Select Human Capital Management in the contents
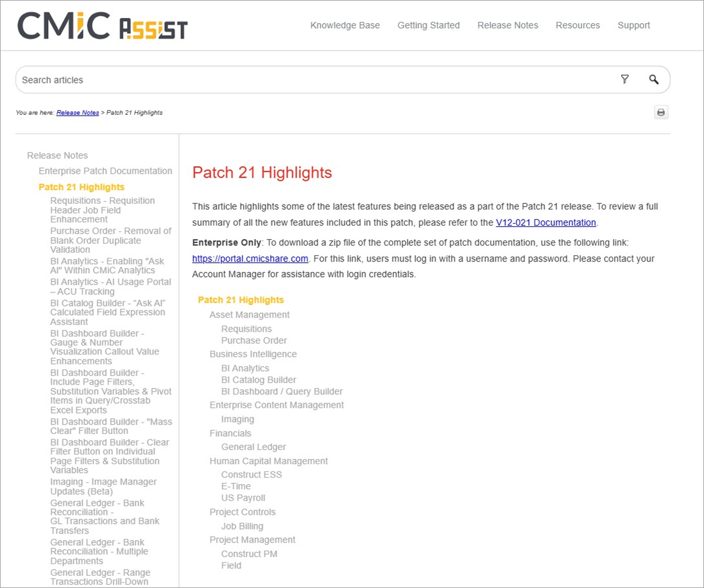The height and width of the screenshot is (588, 704). click(268, 460)
